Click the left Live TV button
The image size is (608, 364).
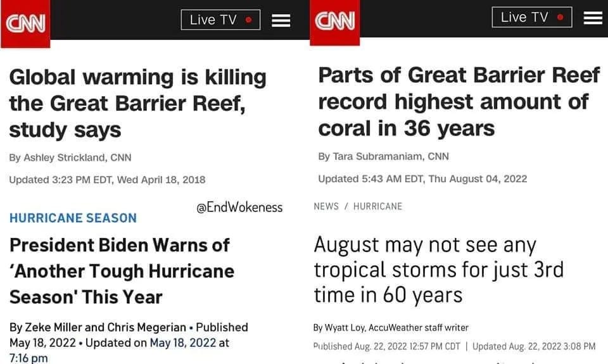pos(220,20)
